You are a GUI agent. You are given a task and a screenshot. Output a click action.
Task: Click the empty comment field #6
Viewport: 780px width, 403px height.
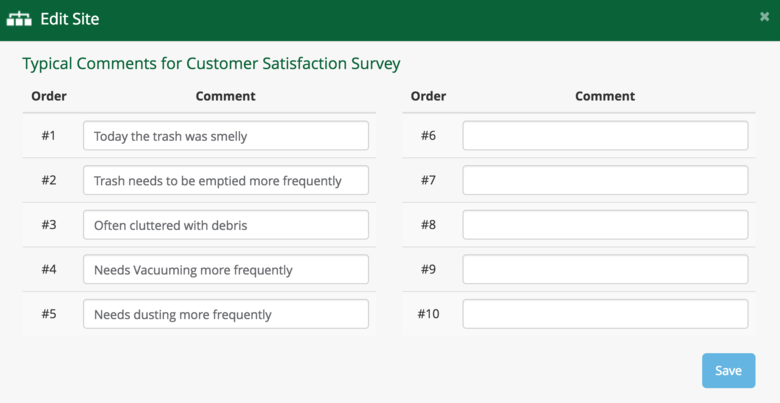pyautogui.click(x=605, y=136)
